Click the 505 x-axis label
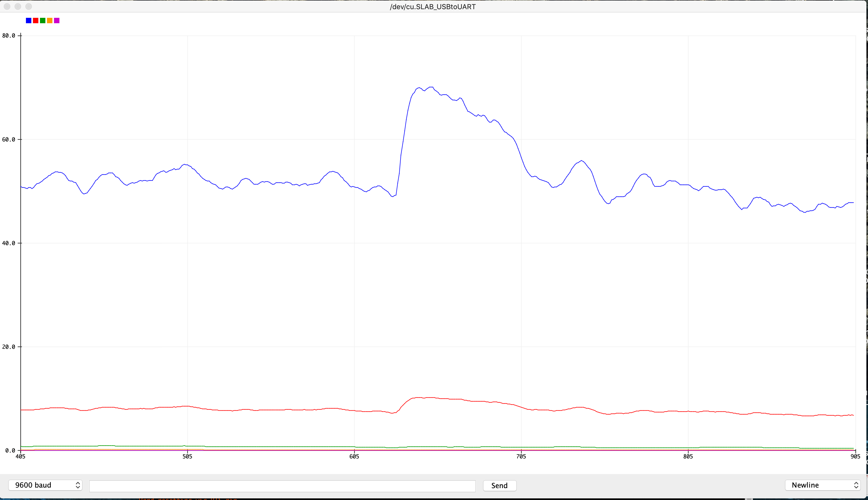This screenshot has height=500, width=868. [187, 456]
